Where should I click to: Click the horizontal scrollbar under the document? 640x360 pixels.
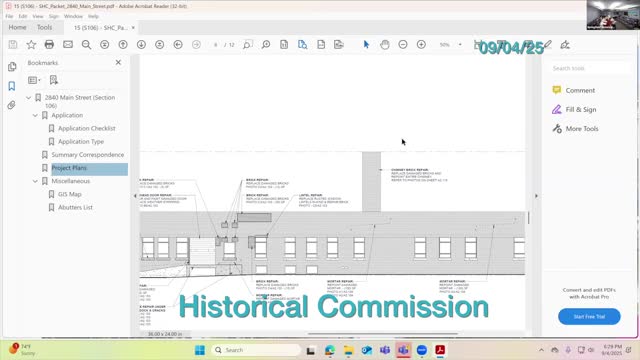pos(382,334)
